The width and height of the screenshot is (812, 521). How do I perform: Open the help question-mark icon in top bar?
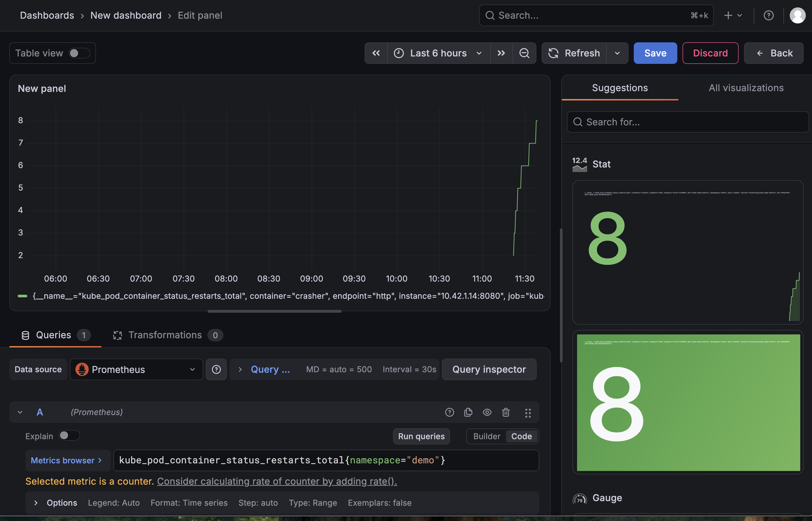768,15
